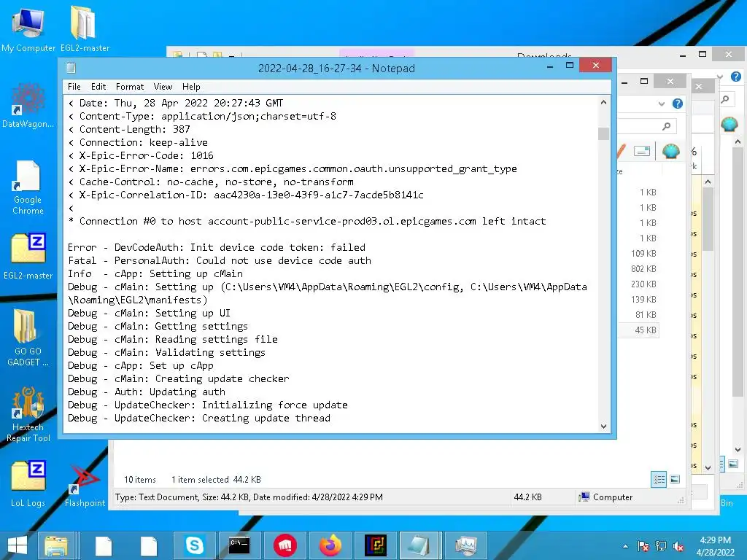747x560 pixels.
Task: Select the Google Chrome desktop shortcut
Action: click(x=28, y=187)
